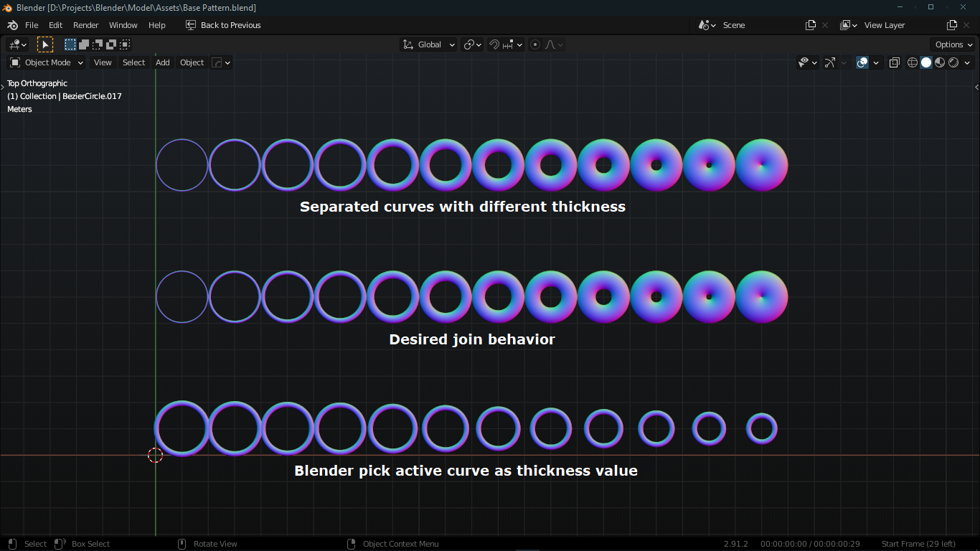This screenshot has width=980, height=551.
Task: Toggle viewport overlays
Action: 862,62
